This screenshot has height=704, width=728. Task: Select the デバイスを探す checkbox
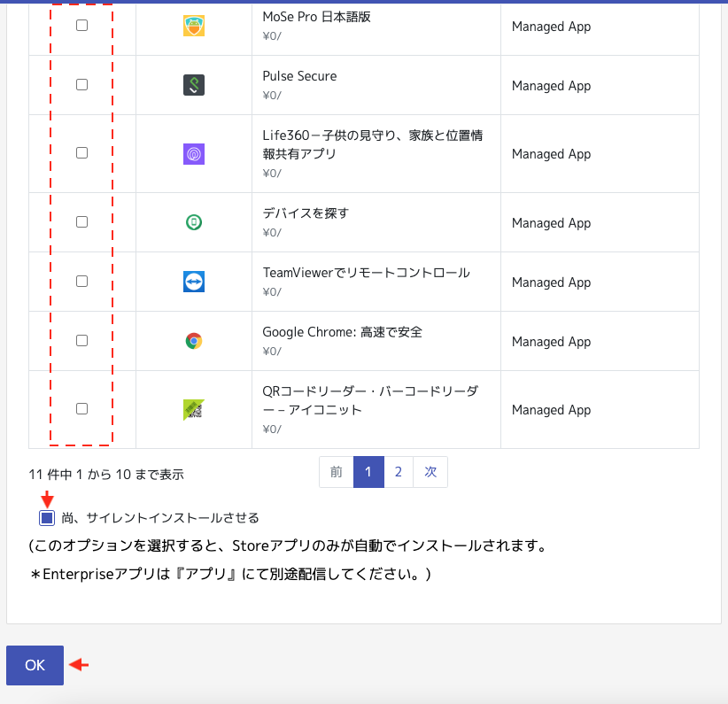click(x=81, y=222)
